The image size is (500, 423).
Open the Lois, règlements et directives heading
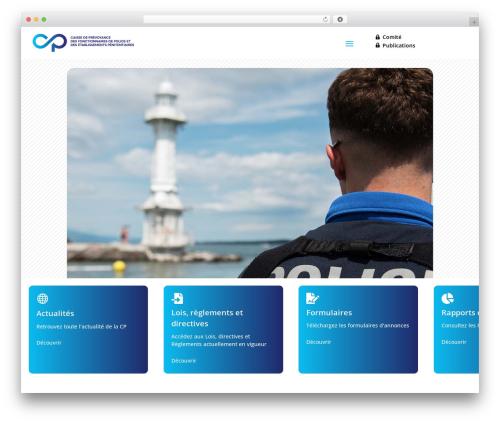coord(207,318)
